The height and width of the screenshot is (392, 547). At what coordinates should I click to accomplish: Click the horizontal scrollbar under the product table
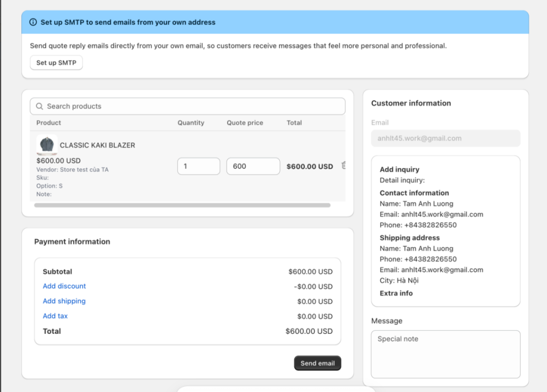click(x=182, y=206)
